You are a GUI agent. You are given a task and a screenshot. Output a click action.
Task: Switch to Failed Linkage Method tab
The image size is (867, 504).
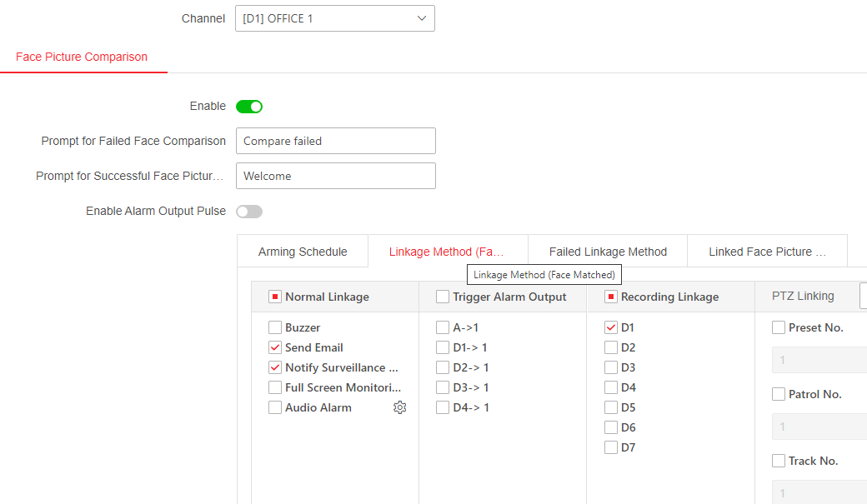(608, 252)
